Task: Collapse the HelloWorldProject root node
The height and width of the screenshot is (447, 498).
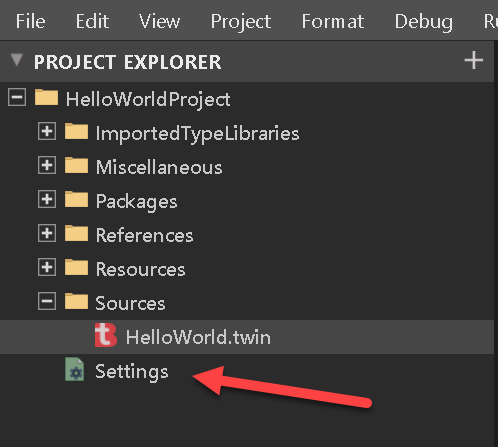Action: click(17, 98)
